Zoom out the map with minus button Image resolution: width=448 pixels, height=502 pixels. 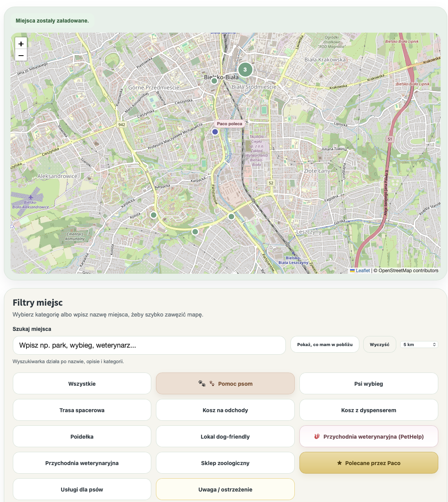(21, 55)
